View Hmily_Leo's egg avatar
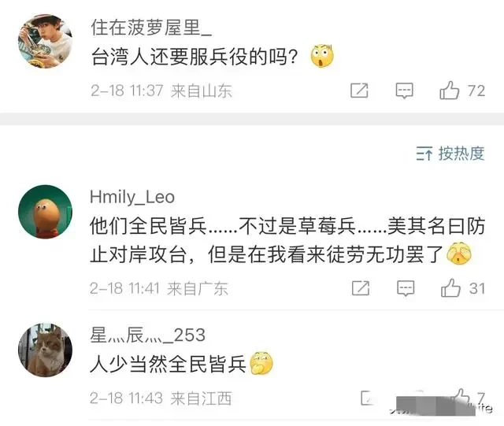The image size is (504, 426). 46,212
